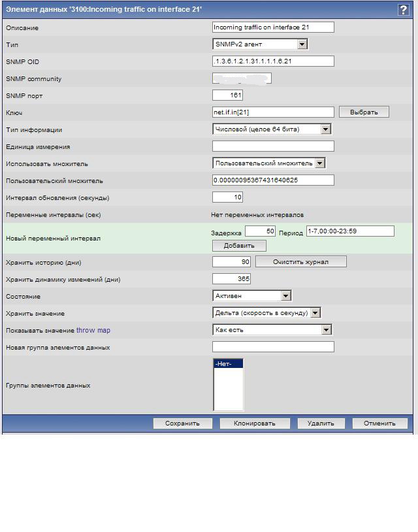Click the Ключ field net.if.in[21]
Screen dimensions: 418x532
[273, 112]
